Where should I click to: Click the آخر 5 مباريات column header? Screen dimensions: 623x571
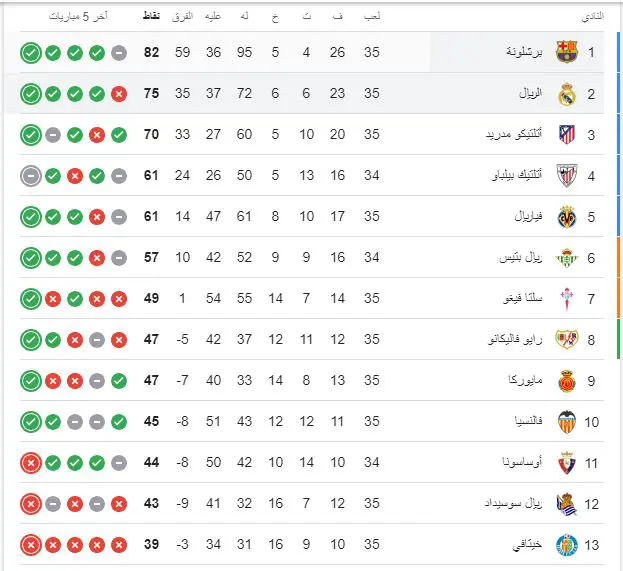pyautogui.click(x=78, y=16)
